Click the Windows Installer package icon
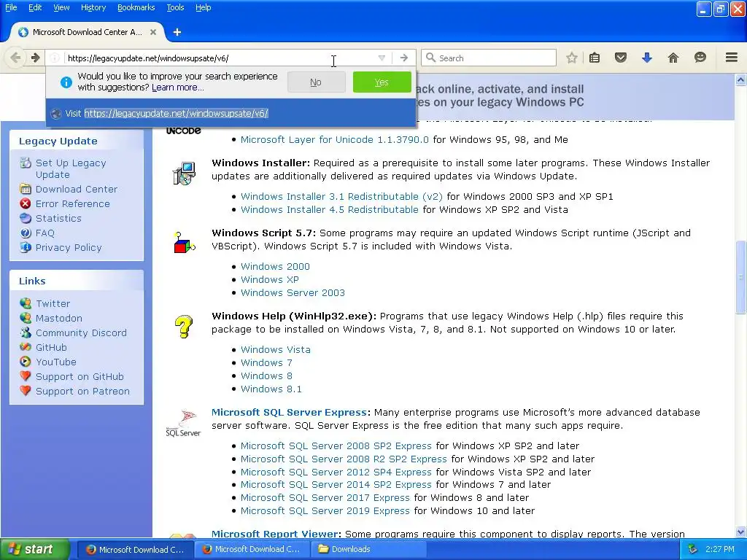This screenshot has width=747, height=560. pos(184,173)
